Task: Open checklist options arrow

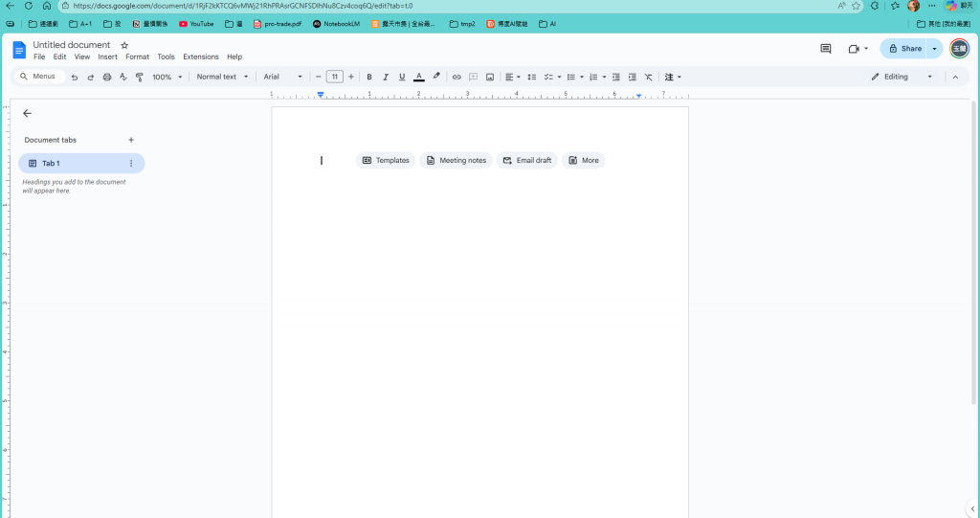Action: (559, 77)
